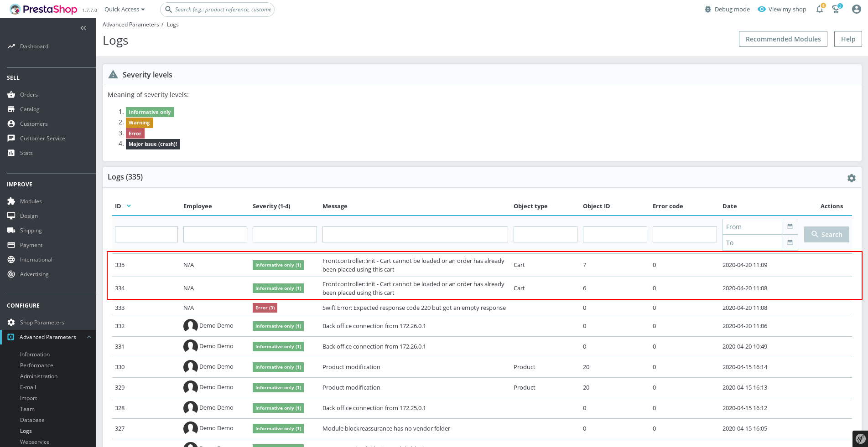This screenshot has width=868, height=447.
Task: Open the Database submenu item
Action: (32, 420)
